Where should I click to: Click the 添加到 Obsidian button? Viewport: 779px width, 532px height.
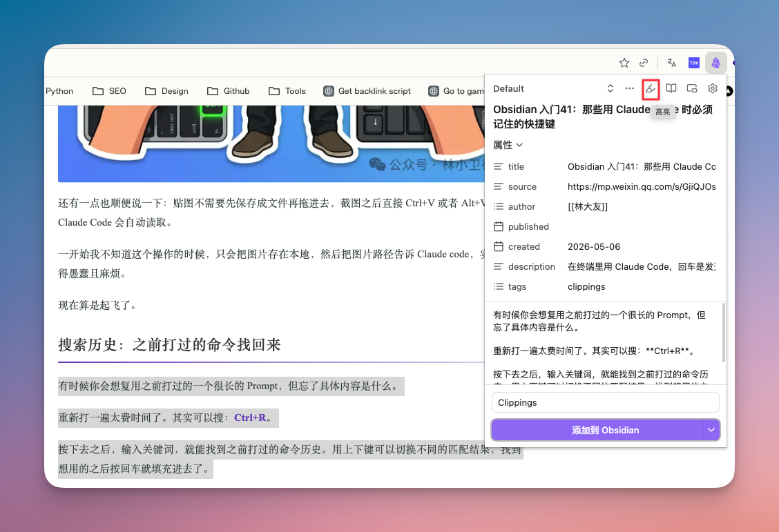pos(597,430)
